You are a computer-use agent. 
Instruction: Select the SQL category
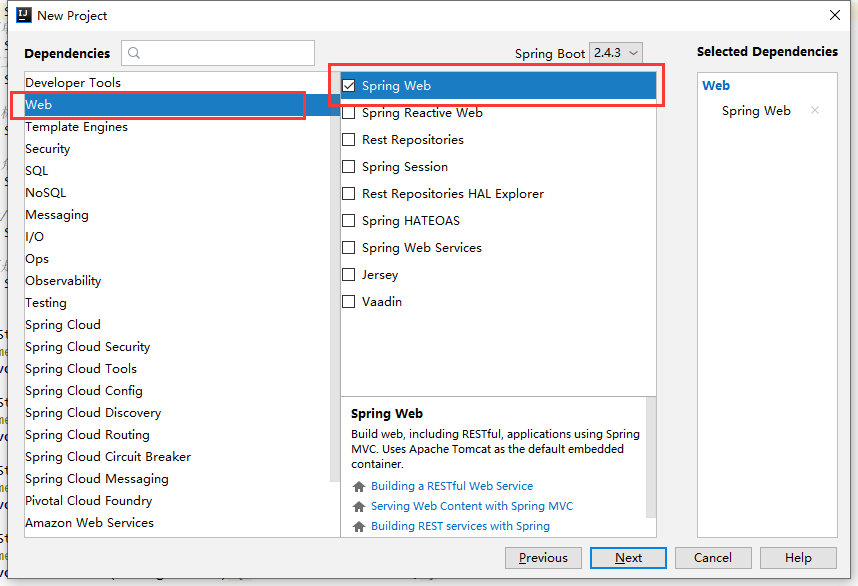(177, 171)
